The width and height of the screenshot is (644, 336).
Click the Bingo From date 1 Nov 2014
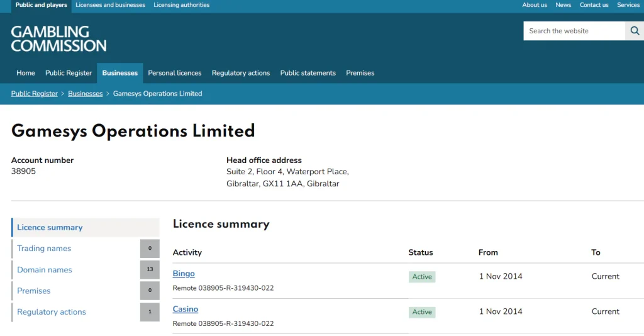[x=501, y=276]
